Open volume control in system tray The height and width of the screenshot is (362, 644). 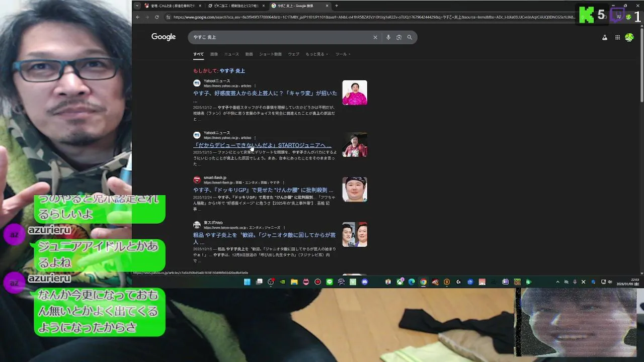click(610, 282)
